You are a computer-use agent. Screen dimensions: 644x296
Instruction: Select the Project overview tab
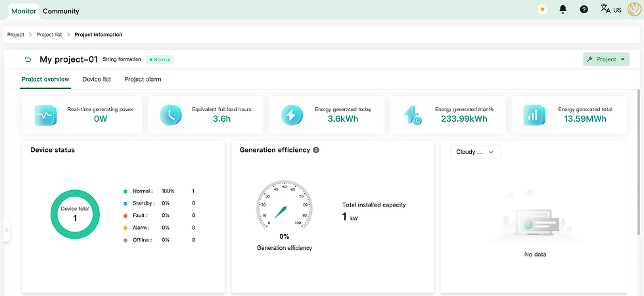45,80
